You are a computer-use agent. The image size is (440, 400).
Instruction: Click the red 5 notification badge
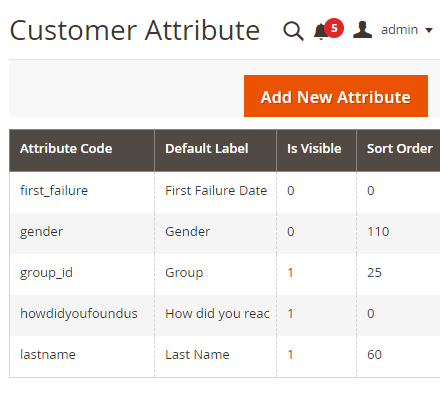pyautogui.click(x=334, y=28)
